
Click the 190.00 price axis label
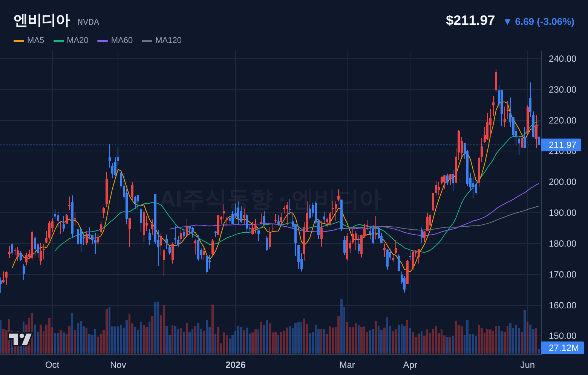(562, 213)
